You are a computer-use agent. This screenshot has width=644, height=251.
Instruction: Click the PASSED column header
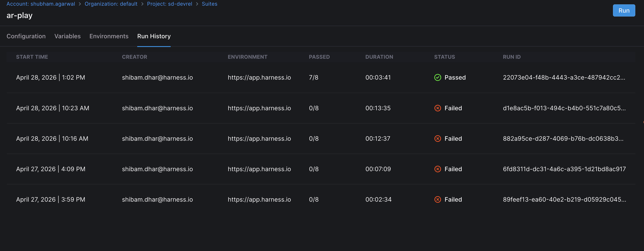coord(319,57)
